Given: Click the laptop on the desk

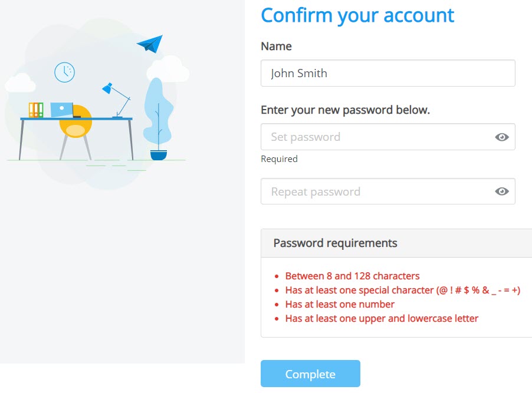Looking at the screenshot, I should (62, 110).
